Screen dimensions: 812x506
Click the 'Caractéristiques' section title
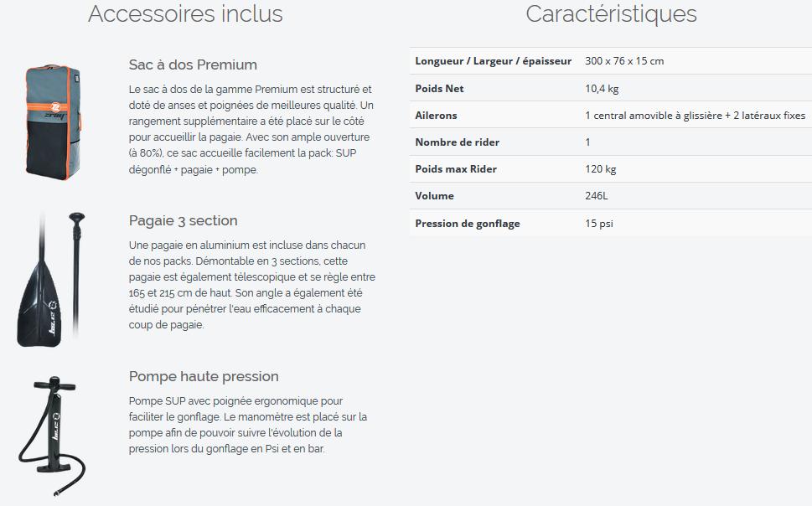(611, 13)
